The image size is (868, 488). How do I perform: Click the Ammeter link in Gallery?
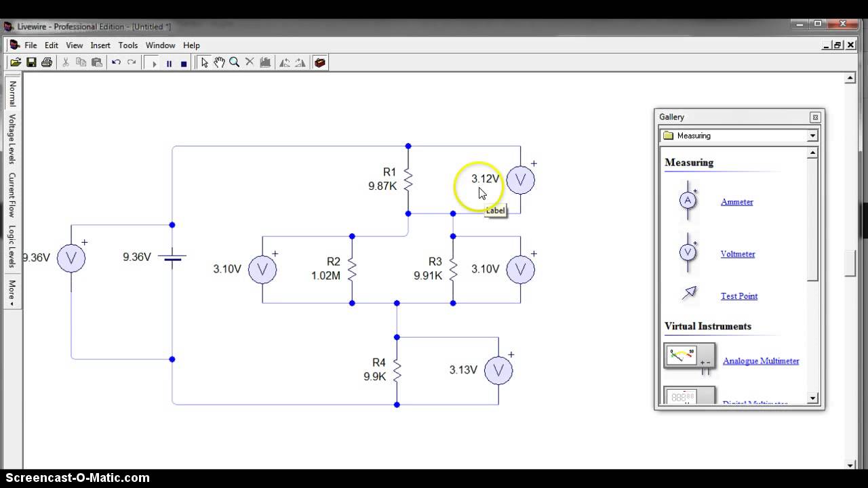tap(737, 201)
